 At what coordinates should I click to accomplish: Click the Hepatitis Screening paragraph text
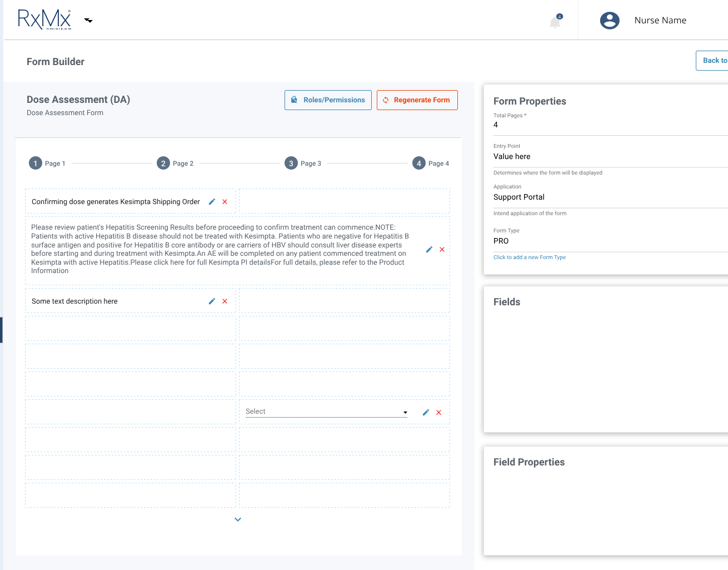pos(221,249)
